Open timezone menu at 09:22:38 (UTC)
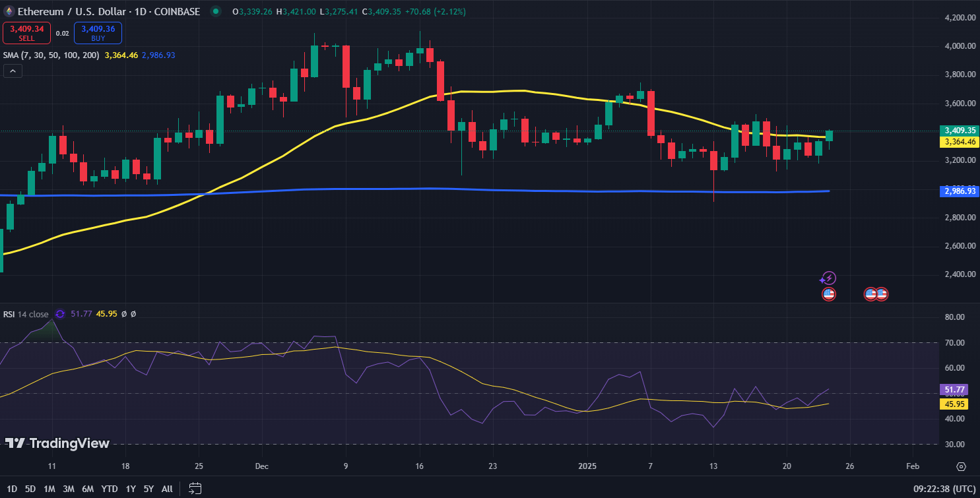The image size is (980, 498). tap(944, 489)
